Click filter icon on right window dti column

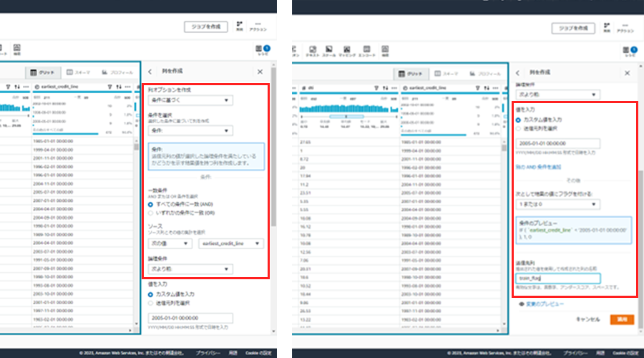(x=376, y=88)
